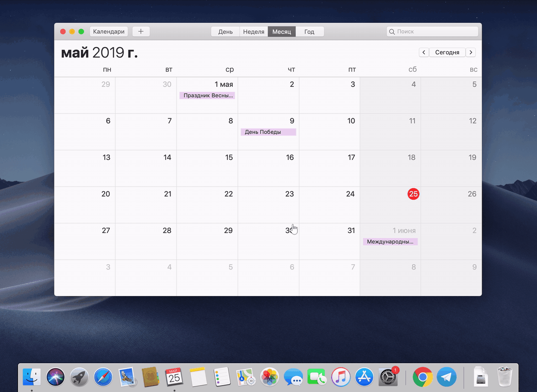Click the май 2019 г. title
The height and width of the screenshot is (392, 537).
99,53
